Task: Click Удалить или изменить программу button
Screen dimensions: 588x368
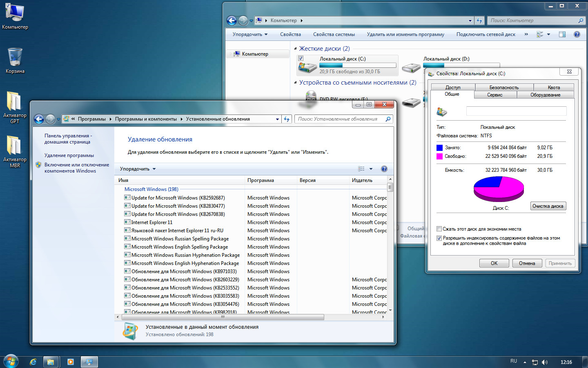Action: [x=405, y=34]
